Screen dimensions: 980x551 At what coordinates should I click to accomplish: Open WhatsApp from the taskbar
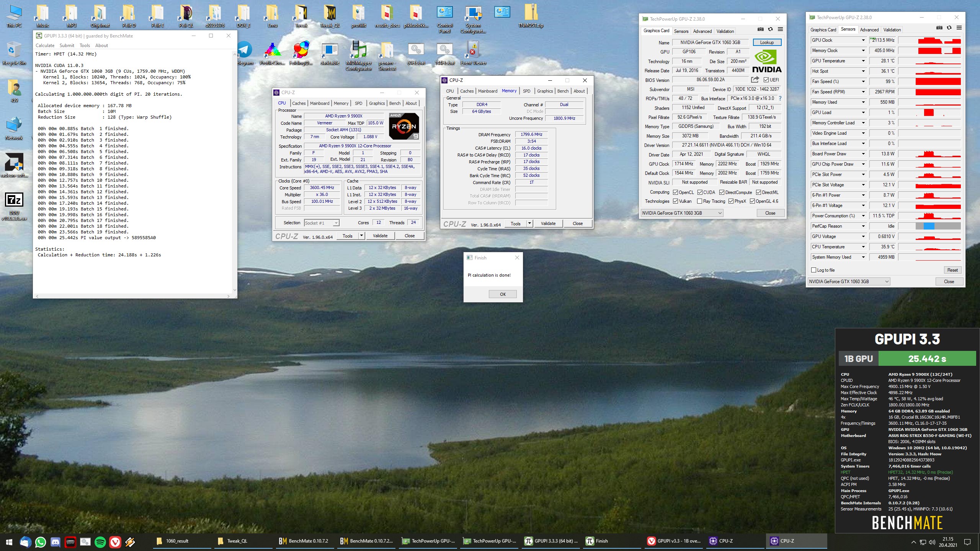pyautogui.click(x=41, y=541)
